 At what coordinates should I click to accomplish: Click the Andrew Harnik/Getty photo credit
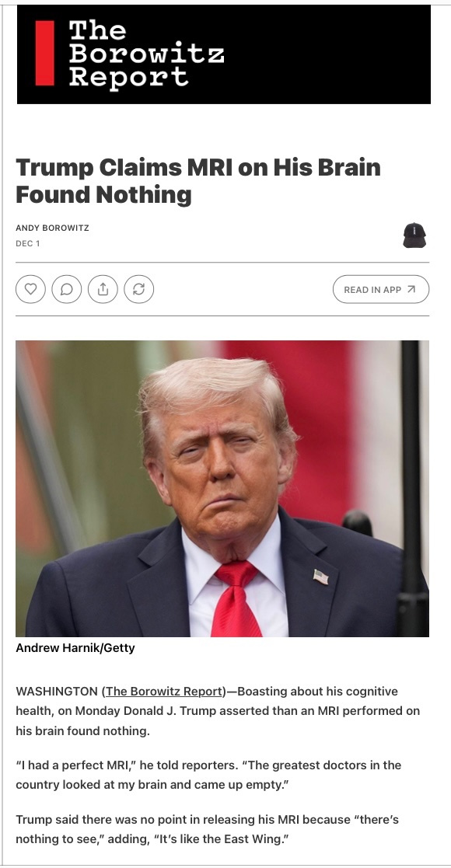click(75, 647)
